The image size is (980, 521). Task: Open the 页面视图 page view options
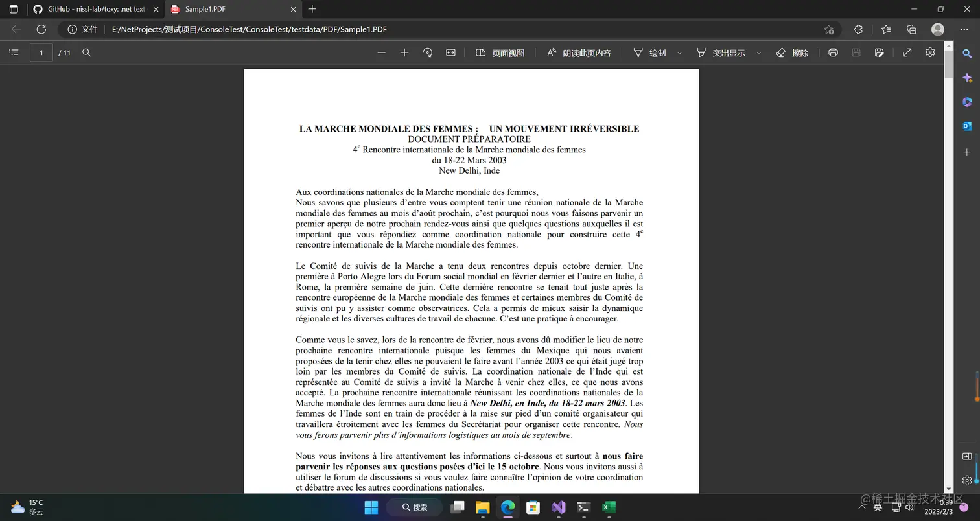point(500,52)
